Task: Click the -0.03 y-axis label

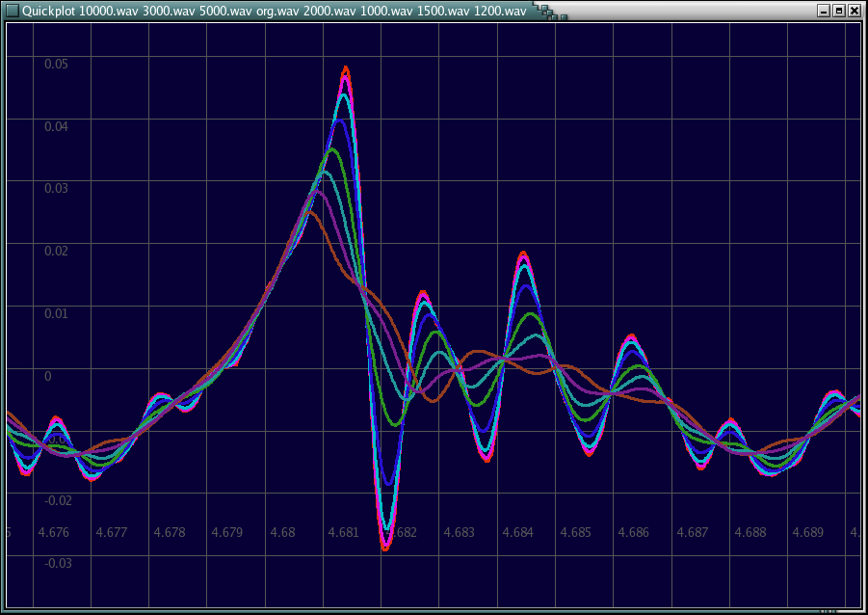Action: click(x=58, y=563)
